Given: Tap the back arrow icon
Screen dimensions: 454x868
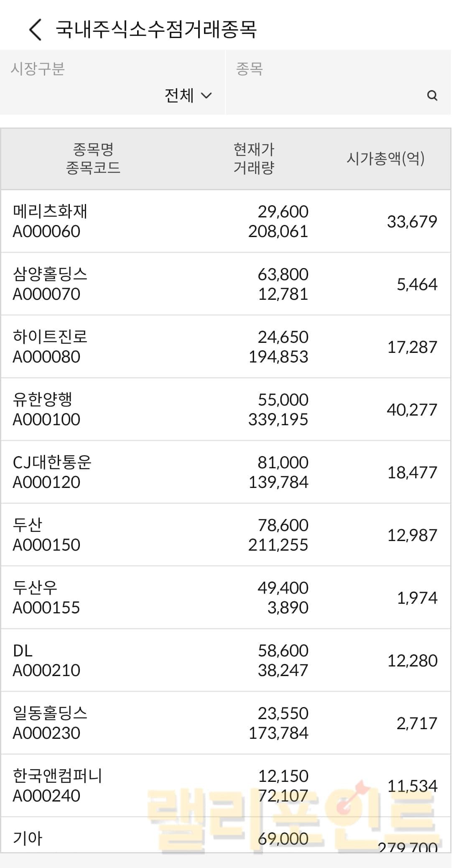Looking at the screenshot, I should pos(36,30).
